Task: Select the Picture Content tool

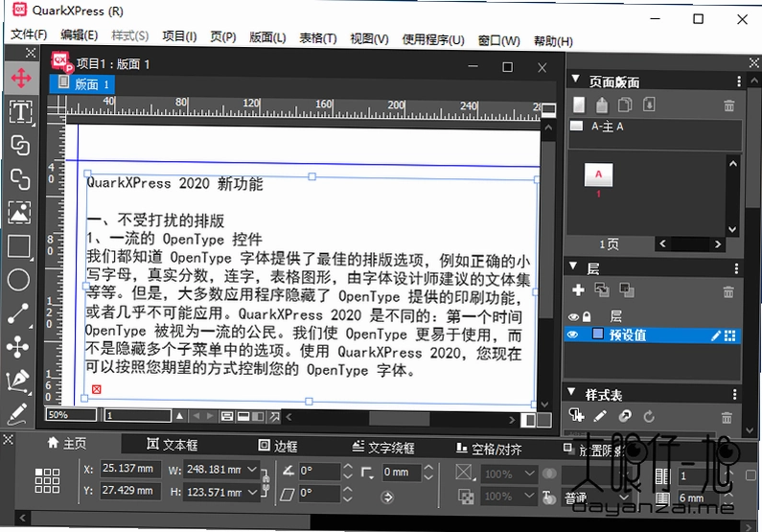Action: coord(19,213)
